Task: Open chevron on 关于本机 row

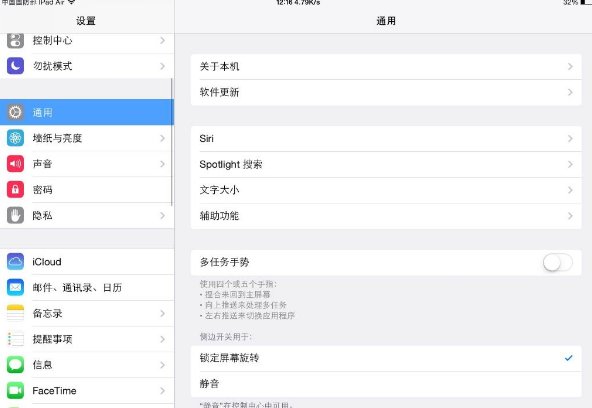Action: click(x=570, y=66)
